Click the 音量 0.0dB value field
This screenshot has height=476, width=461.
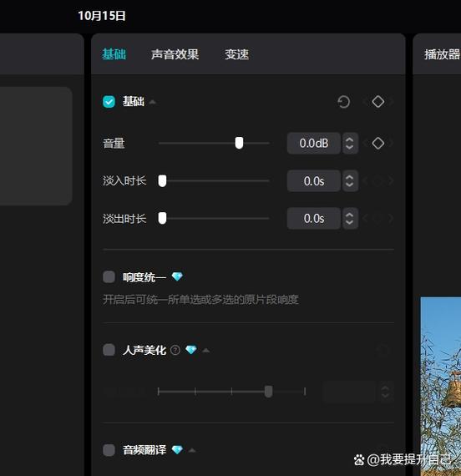[314, 144]
